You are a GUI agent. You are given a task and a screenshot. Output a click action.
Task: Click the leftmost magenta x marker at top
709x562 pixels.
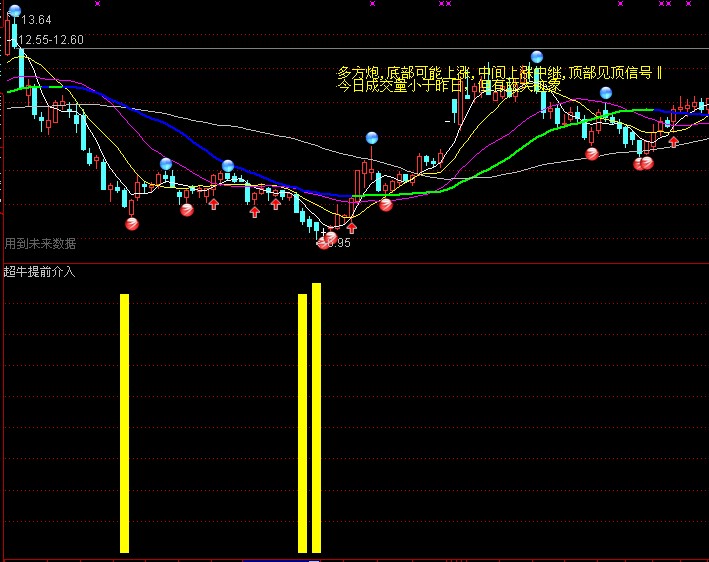click(x=98, y=4)
